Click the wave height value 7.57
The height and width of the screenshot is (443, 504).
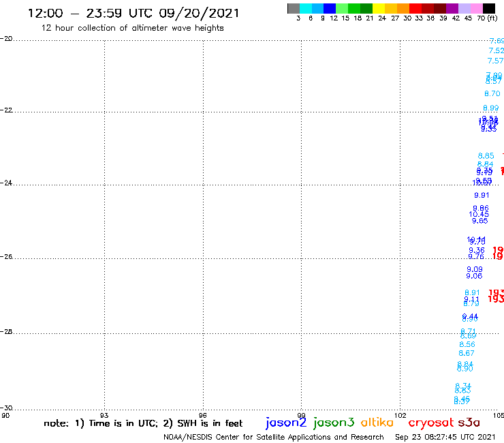pyautogui.click(x=495, y=61)
